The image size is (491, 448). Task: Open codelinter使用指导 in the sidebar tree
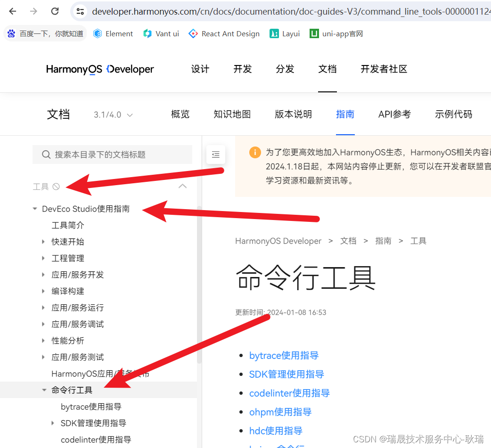point(96,440)
